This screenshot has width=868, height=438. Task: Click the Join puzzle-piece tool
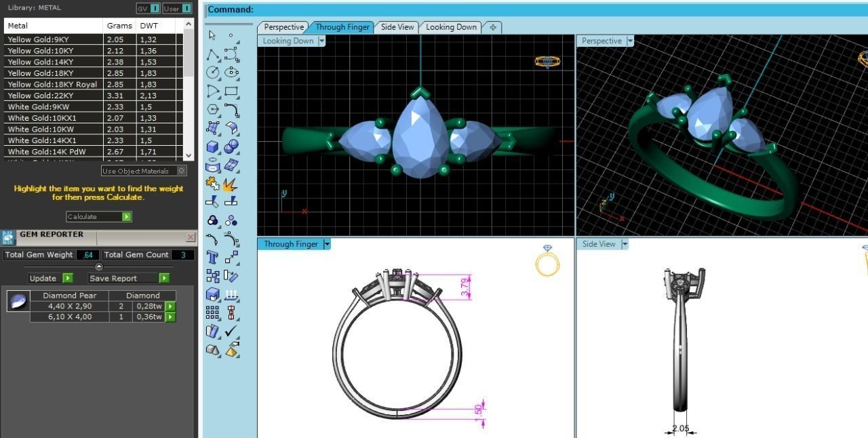pos(212,183)
